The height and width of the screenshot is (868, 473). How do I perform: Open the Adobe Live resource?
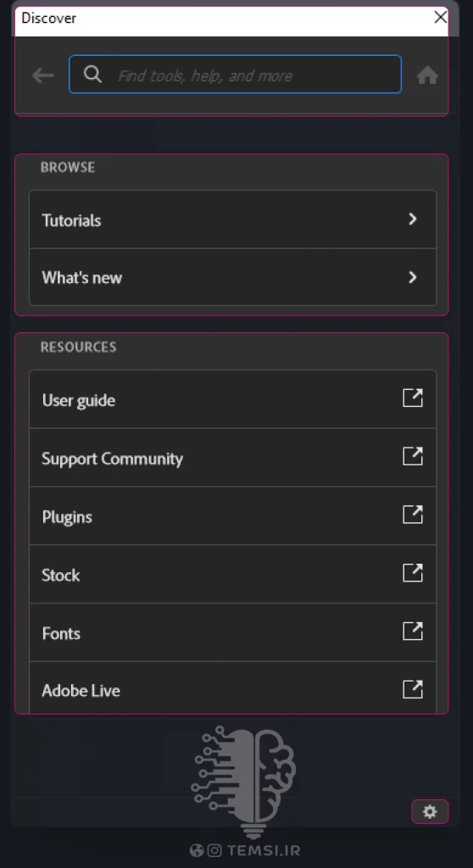pos(232,687)
